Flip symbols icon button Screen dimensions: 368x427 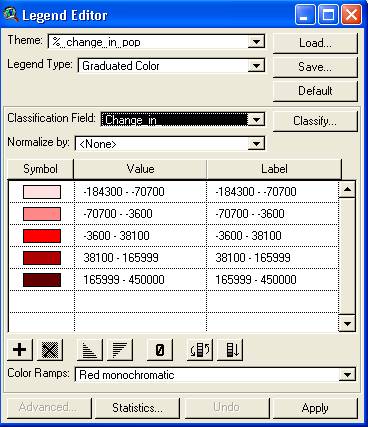point(200,350)
